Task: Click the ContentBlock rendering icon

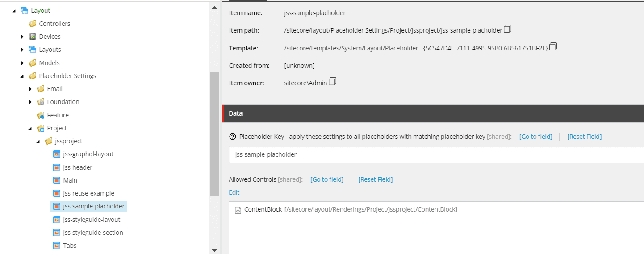Action: [x=238, y=210]
